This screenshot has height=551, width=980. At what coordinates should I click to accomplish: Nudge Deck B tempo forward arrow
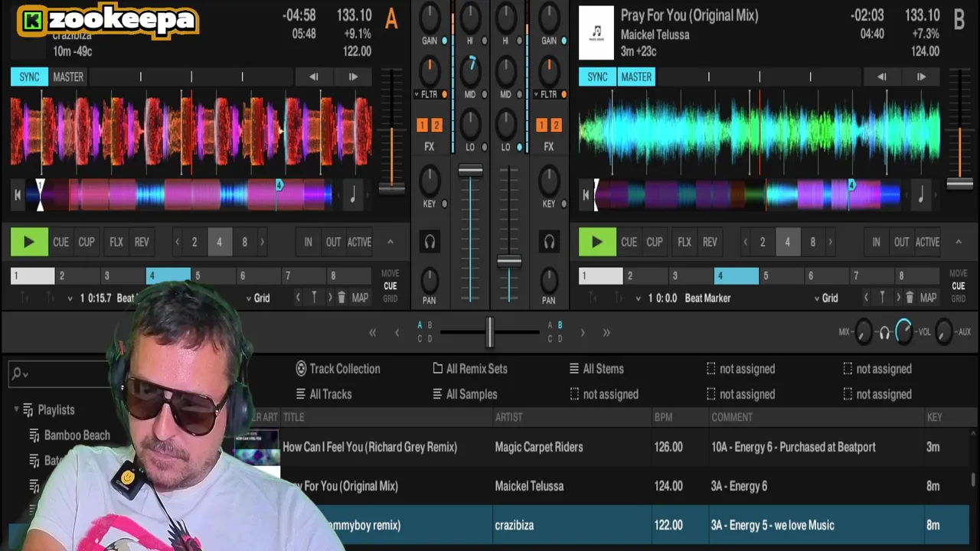tap(921, 77)
